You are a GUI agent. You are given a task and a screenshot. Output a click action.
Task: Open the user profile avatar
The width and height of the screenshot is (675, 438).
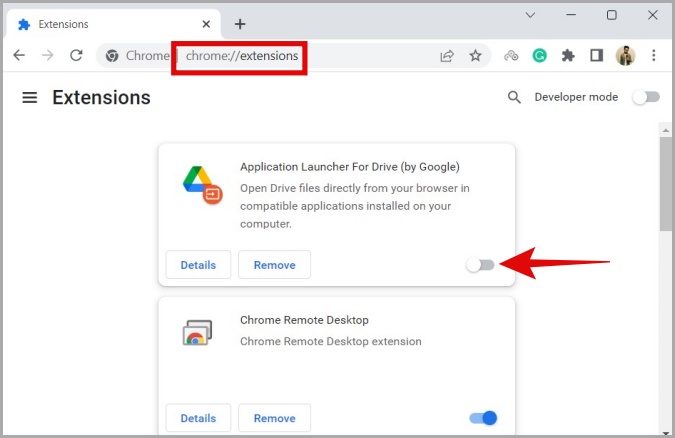point(625,55)
